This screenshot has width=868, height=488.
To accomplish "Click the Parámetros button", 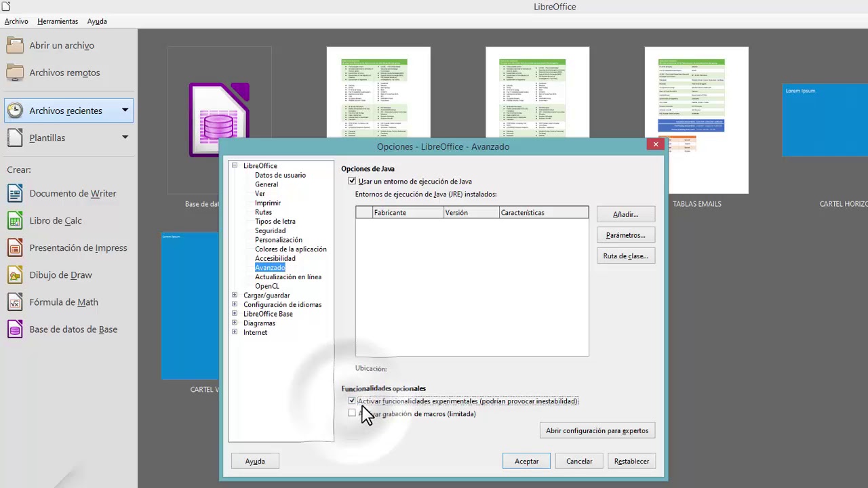I will 625,235.
